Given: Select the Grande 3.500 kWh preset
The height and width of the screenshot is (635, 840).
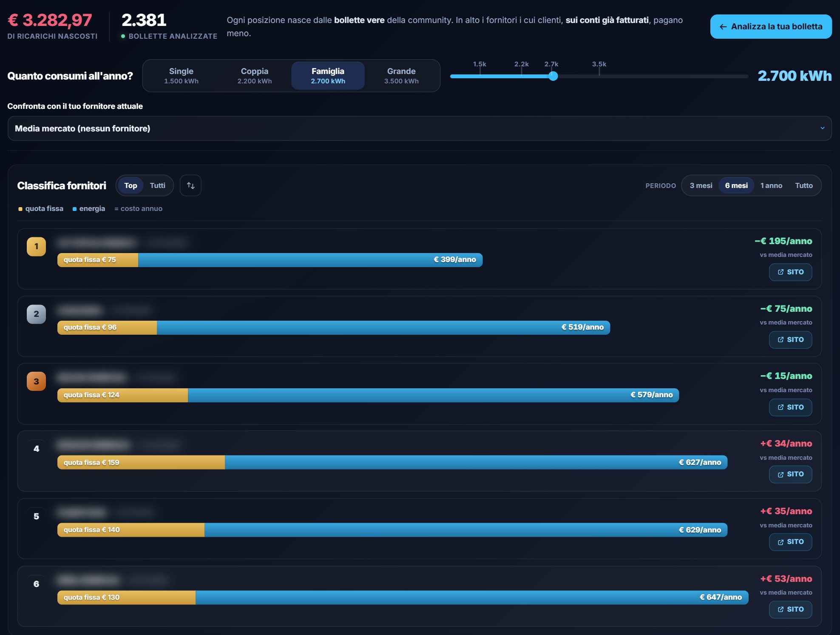Looking at the screenshot, I should point(401,76).
